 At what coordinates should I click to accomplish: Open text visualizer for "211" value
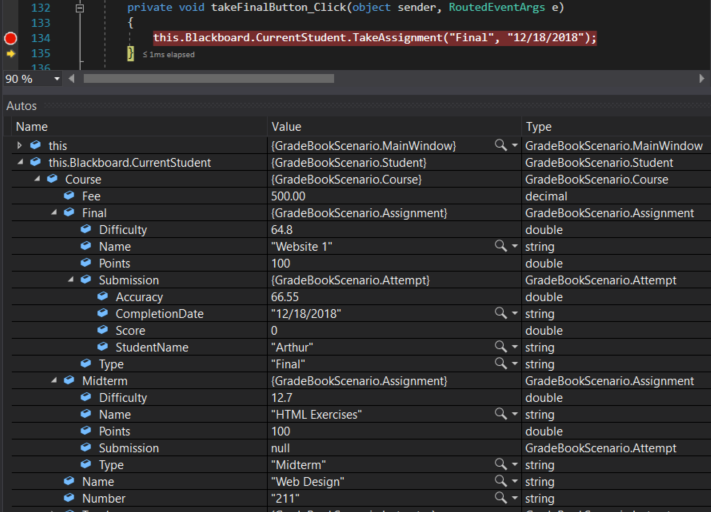(x=501, y=497)
